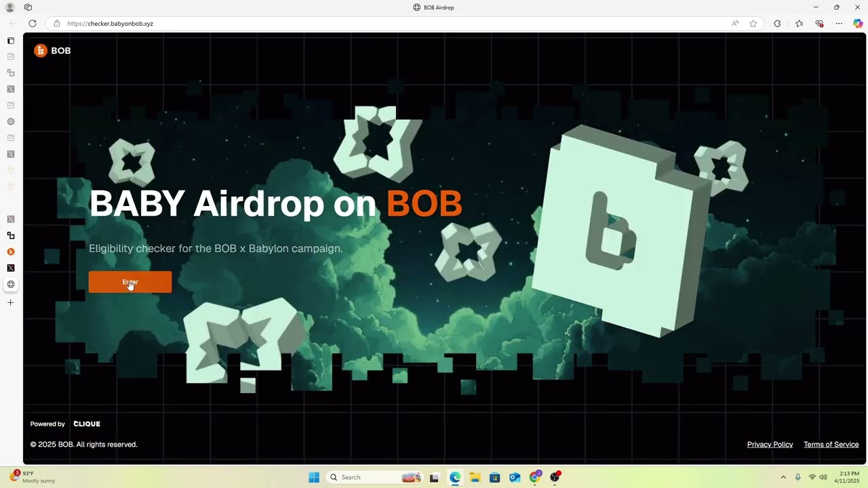Open the Wi-Fi network tray icon
Screen dimensions: 868x488
[812, 477]
